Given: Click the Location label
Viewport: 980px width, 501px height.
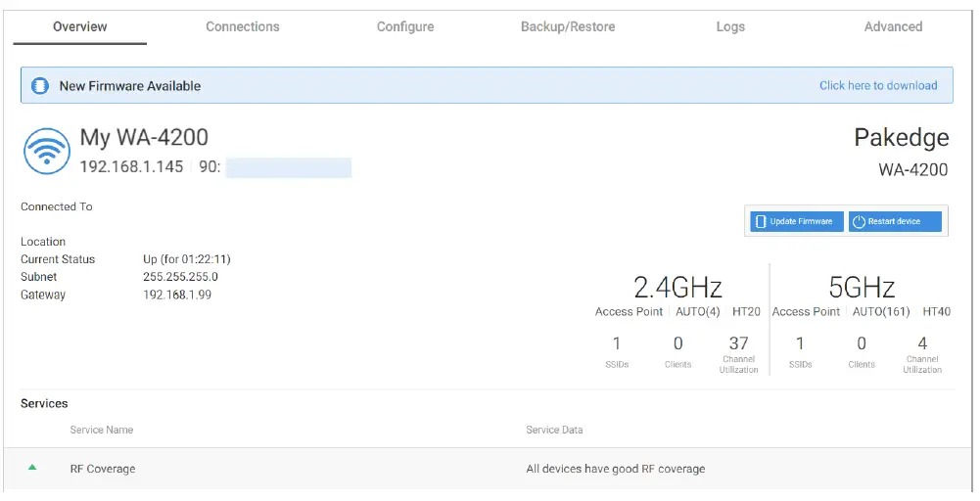Looking at the screenshot, I should coord(42,242).
